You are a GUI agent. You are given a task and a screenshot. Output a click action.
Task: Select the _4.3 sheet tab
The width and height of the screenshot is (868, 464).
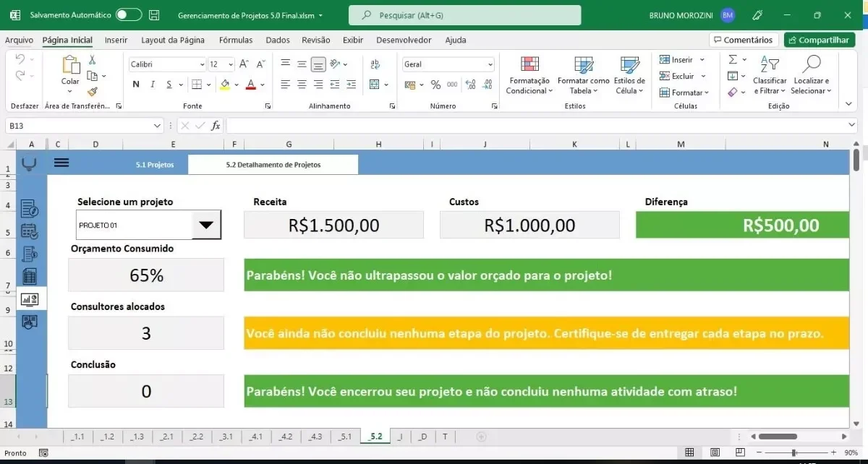tap(315, 437)
